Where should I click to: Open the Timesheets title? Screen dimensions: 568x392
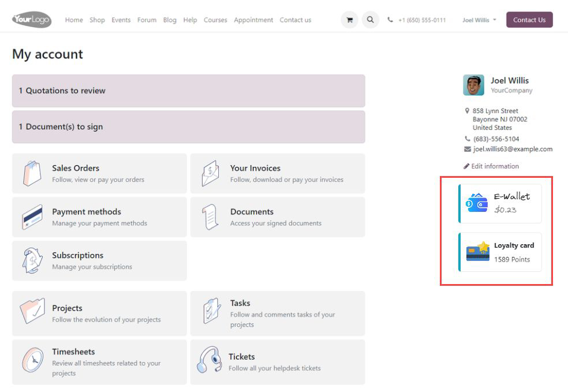[73, 352]
